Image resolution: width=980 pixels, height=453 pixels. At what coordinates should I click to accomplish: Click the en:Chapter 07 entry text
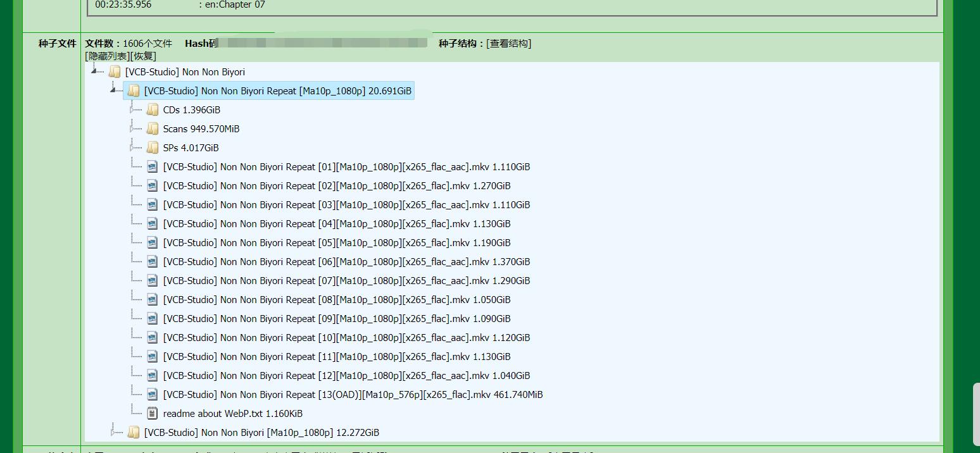click(234, 4)
